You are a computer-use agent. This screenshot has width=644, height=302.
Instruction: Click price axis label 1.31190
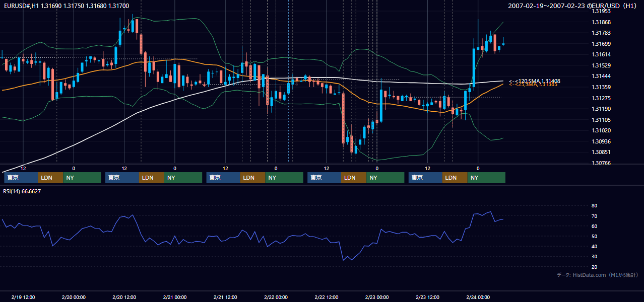click(x=601, y=109)
